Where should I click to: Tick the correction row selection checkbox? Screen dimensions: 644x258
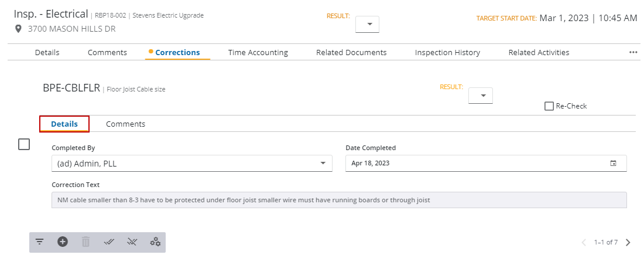(x=24, y=144)
